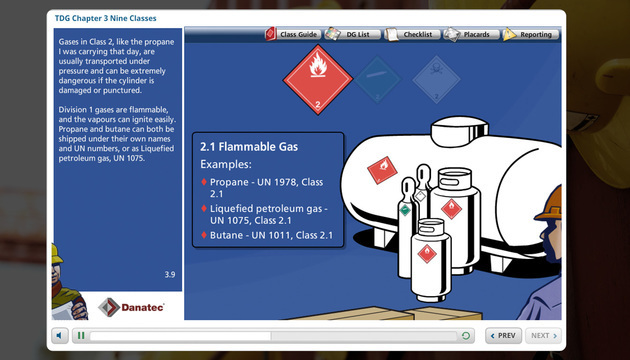The height and width of the screenshot is (360, 630).
Task: Mute audio with the speaker icon
Action: 60,335
